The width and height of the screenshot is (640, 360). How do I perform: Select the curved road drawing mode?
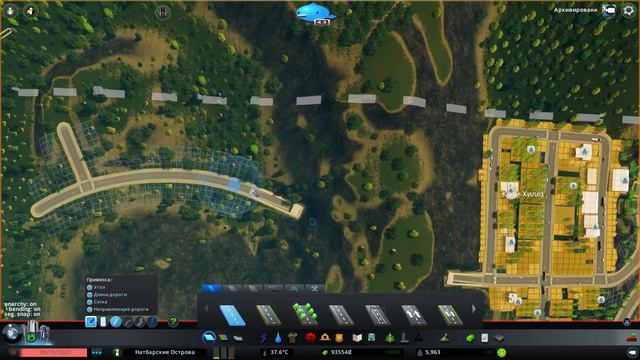(x=128, y=322)
